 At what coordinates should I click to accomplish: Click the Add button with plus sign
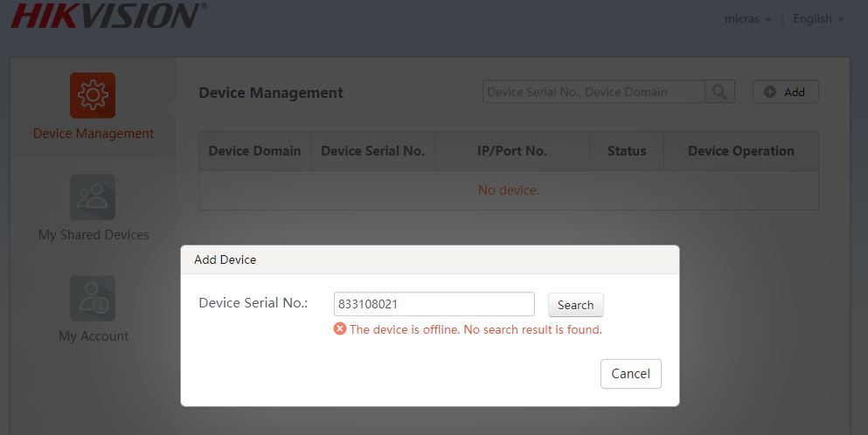pyautogui.click(x=785, y=92)
